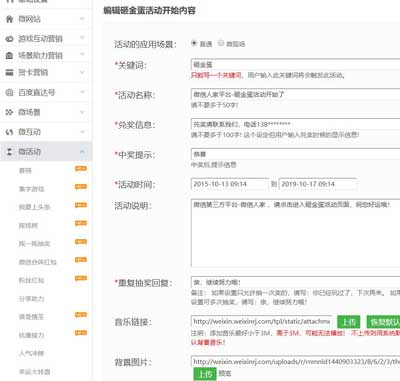Open the 集字游戏 submenu item
Image resolution: width=400 pixels, height=381 pixels.
[x=31, y=189]
